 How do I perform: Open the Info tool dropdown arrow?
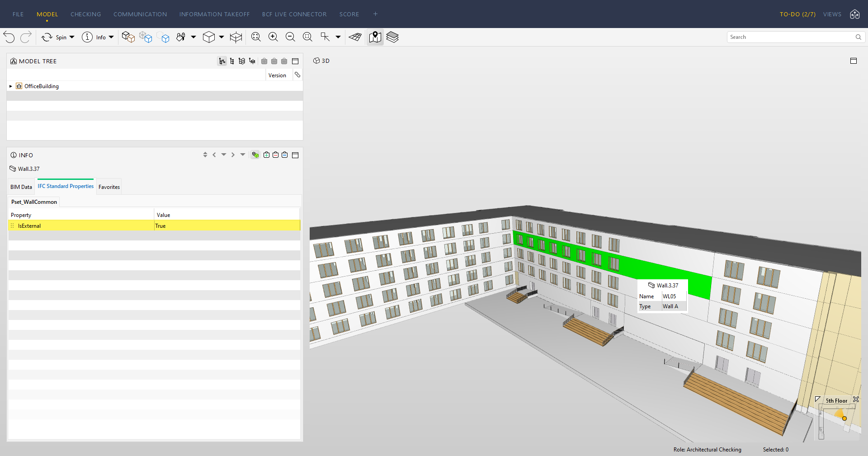(111, 37)
